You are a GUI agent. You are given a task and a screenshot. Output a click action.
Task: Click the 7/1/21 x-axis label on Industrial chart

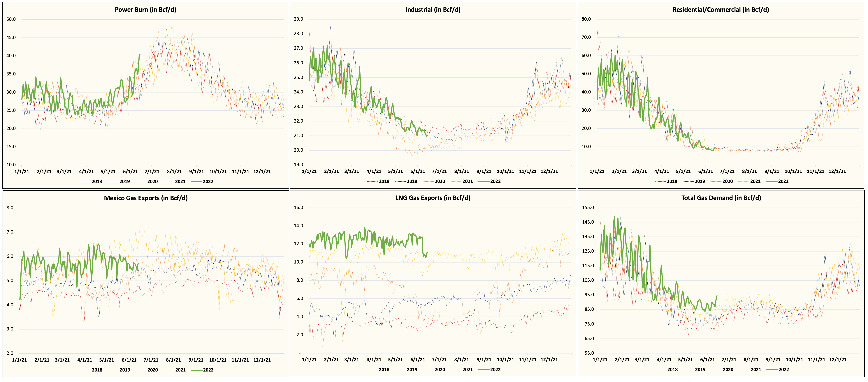coord(439,171)
